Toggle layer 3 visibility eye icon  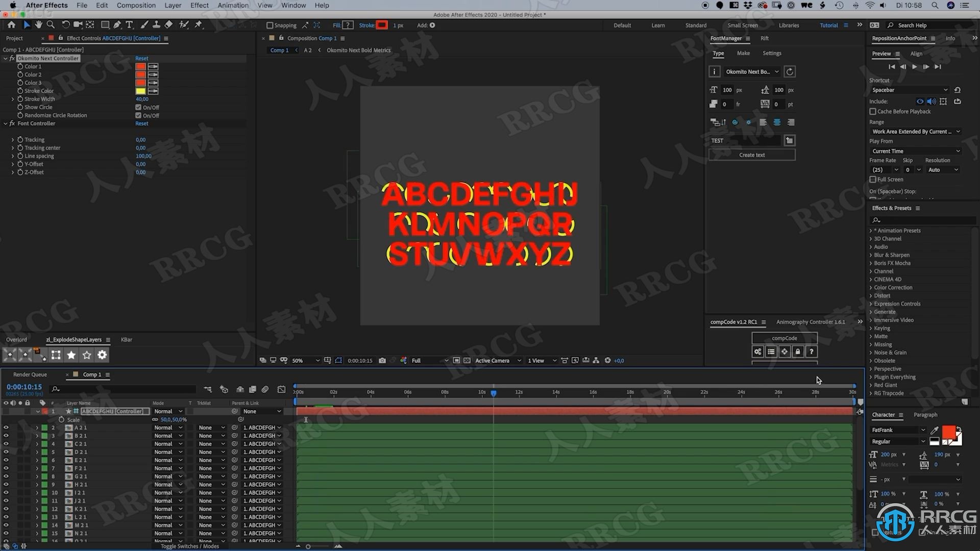(6, 435)
